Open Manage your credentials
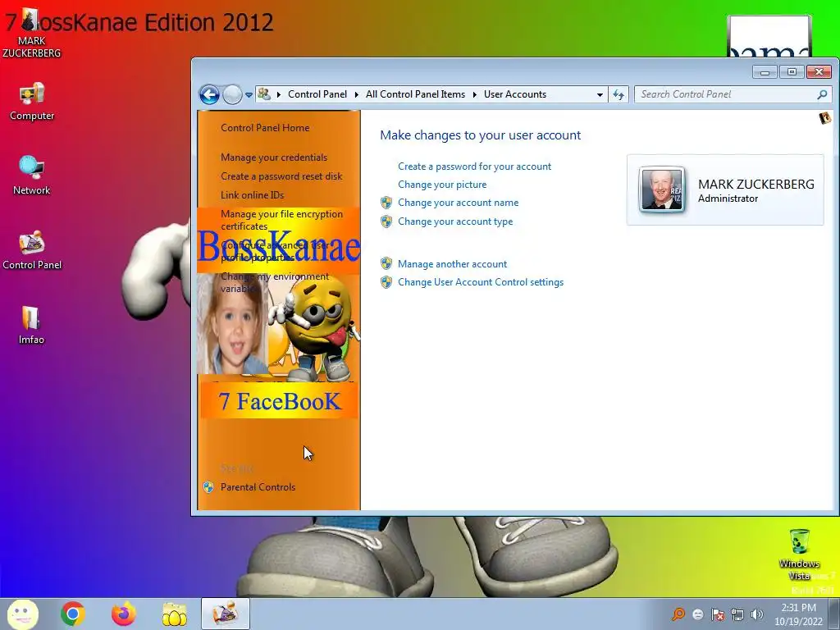The image size is (840, 630). (274, 157)
